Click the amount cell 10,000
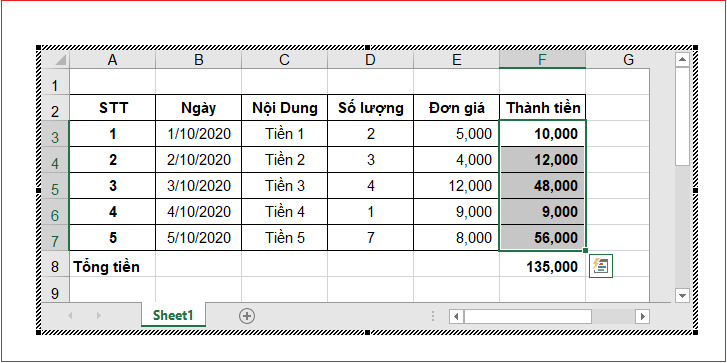The width and height of the screenshot is (727, 363). pos(542,134)
